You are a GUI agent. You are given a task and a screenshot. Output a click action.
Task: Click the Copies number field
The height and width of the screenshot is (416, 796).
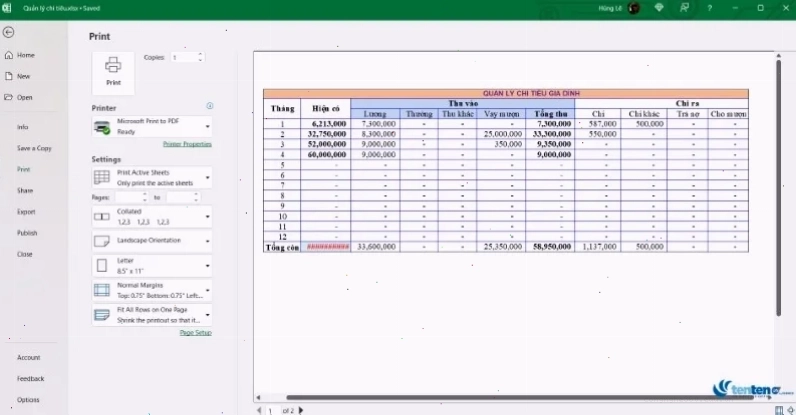point(183,57)
